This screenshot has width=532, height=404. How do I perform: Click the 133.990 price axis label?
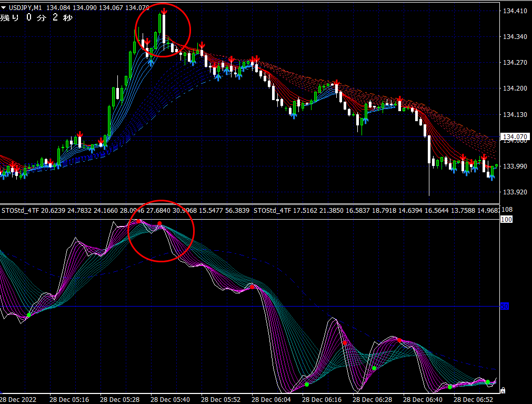click(515, 166)
